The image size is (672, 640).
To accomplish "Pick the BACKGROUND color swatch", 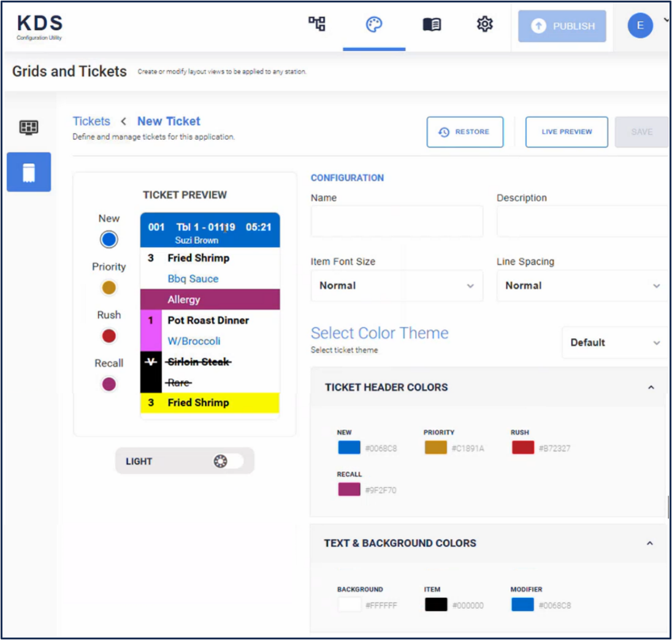I will (349, 604).
